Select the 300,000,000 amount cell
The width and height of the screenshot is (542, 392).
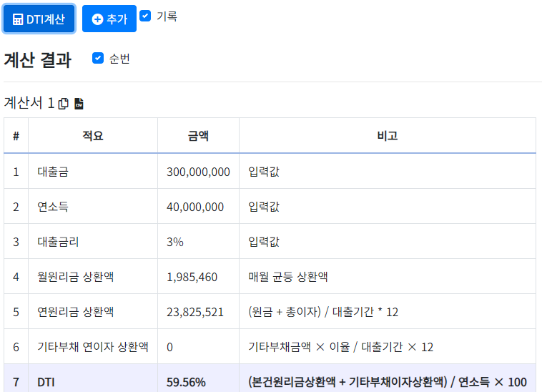(x=198, y=172)
